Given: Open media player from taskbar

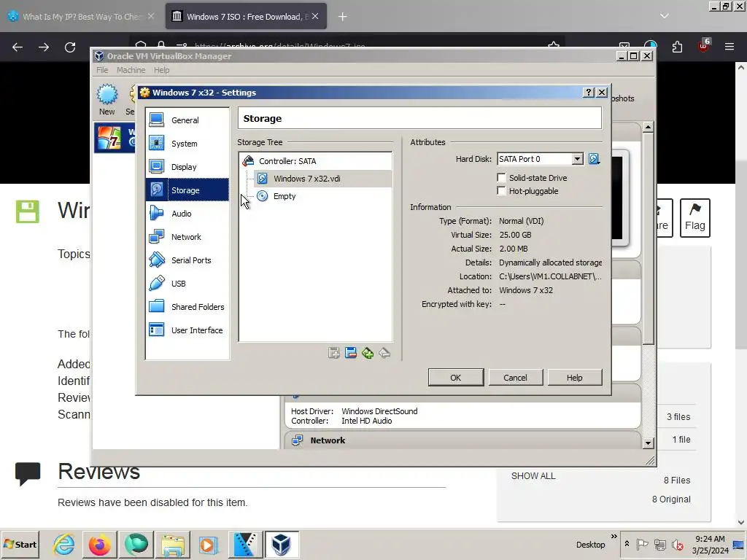Looking at the screenshot, I should [208, 544].
